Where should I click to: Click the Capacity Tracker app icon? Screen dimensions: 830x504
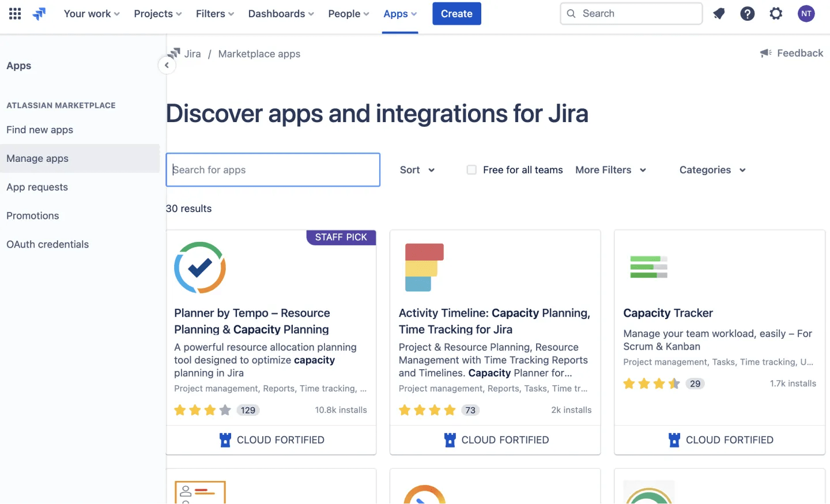pos(648,267)
